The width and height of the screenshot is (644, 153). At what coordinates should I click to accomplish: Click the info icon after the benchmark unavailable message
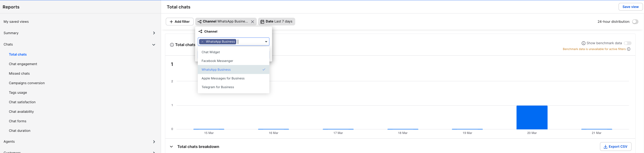pyautogui.click(x=629, y=49)
